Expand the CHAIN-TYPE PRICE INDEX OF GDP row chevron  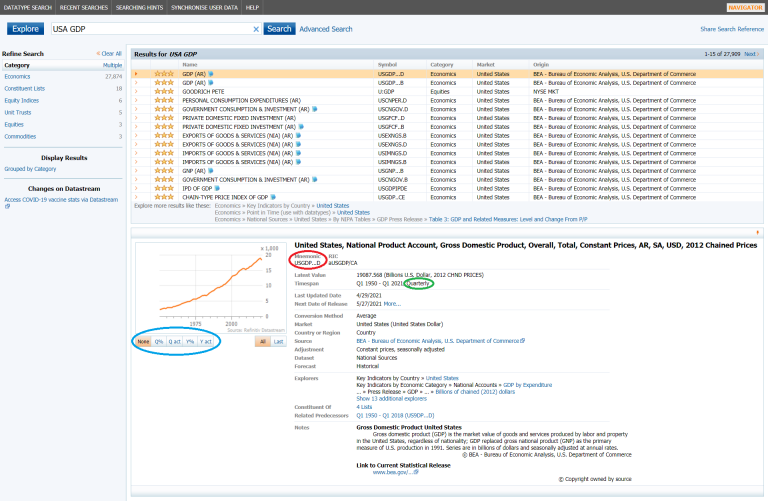136,197
